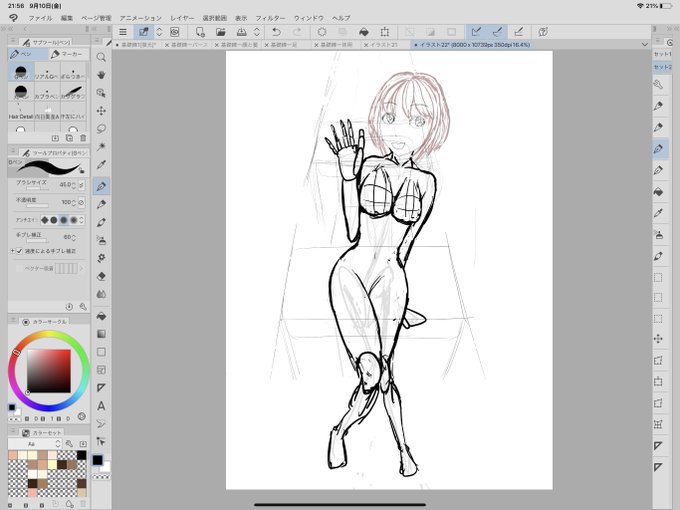Click the Redo arrow in the command bar
This screenshot has width=680, height=510.
point(297,32)
